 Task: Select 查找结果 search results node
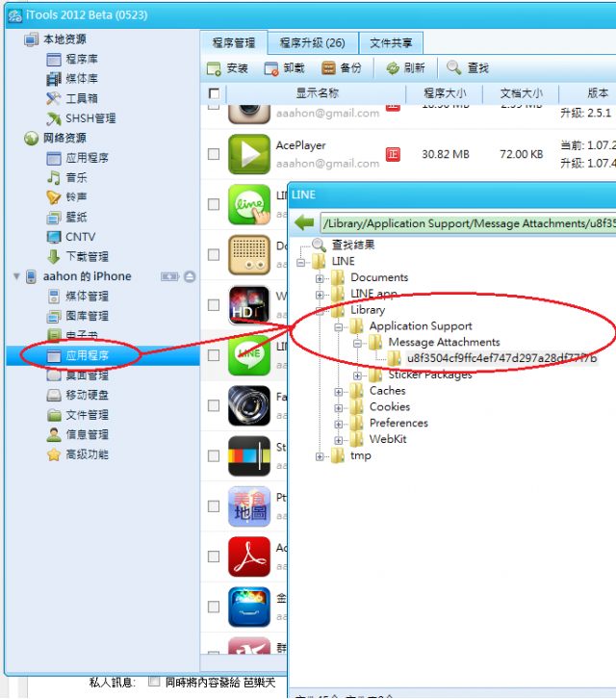coord(344,245)
